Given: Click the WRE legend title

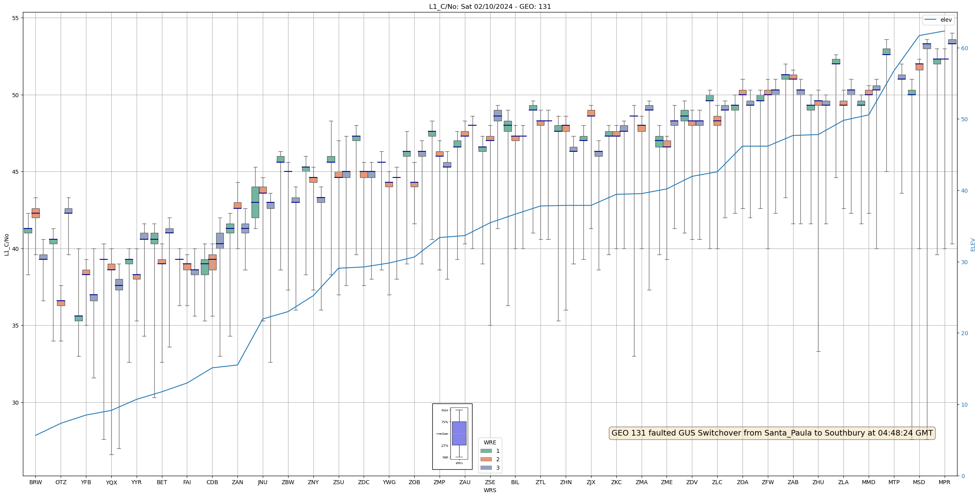Looking at the screenshot, I should pyautogui.click(x=490, y=442).
